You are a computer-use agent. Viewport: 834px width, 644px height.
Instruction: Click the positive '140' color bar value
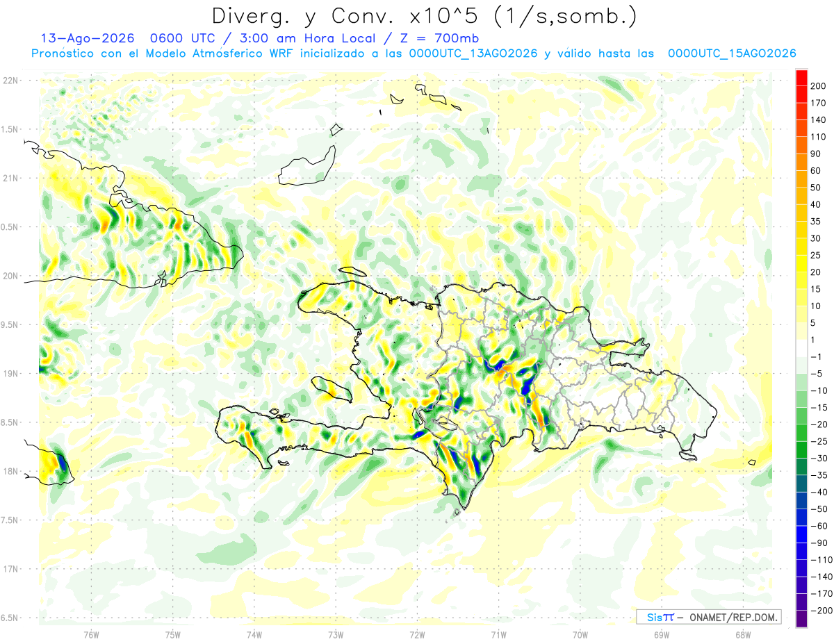[819, 120]
